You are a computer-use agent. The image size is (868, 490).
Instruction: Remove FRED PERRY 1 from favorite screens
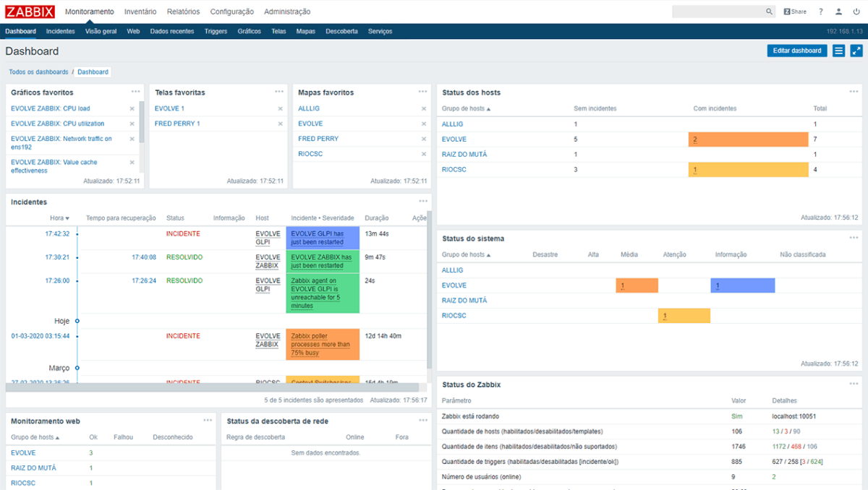tap(280, 124)
